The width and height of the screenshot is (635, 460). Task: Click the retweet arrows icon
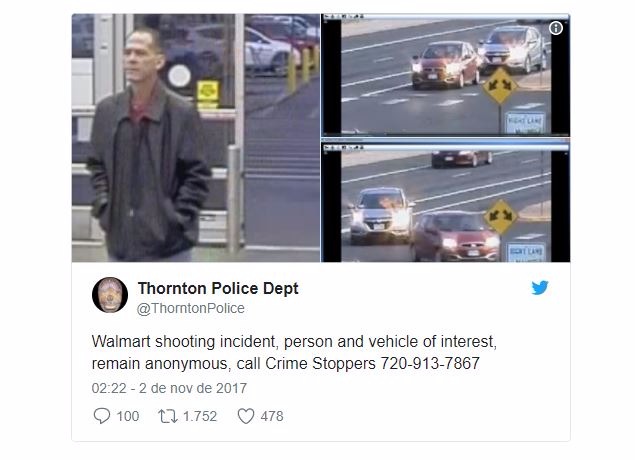(x=168, y=416)
